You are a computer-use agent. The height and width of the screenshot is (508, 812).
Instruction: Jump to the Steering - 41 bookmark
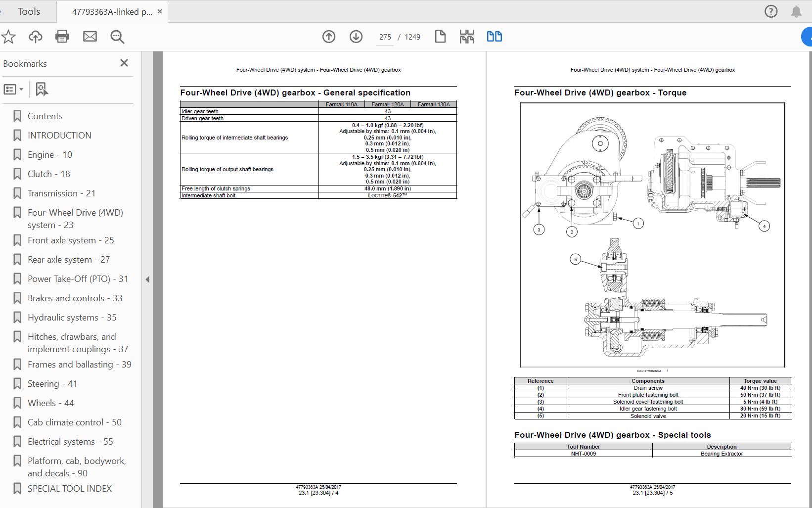coord(52,384)
